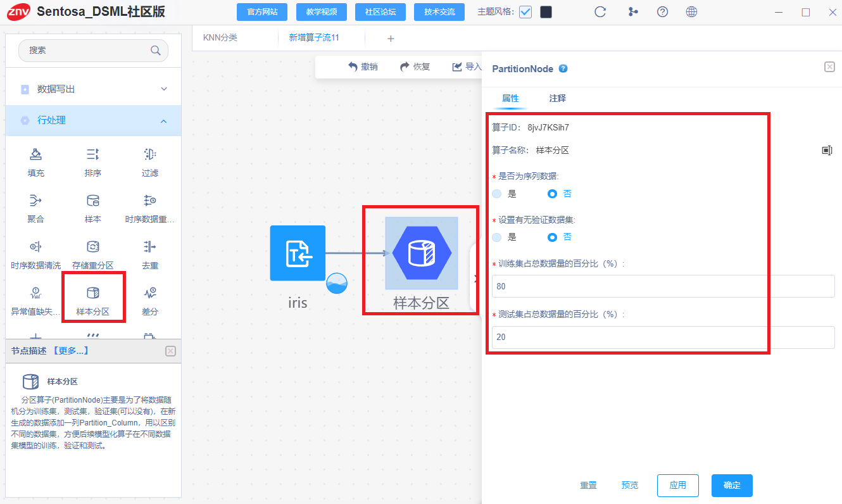This screenshot has width=842, height=504.
Task: Open the 官方网站 button
Action: pyautogui.click(x=262, y=12)
